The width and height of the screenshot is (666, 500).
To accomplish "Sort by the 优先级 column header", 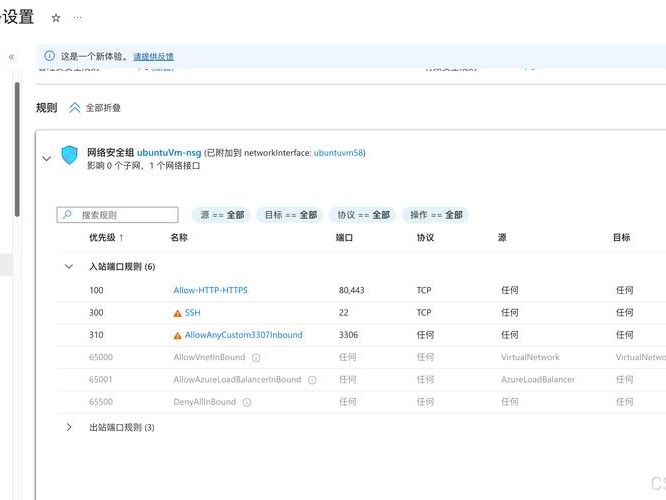I will (106, 237).
